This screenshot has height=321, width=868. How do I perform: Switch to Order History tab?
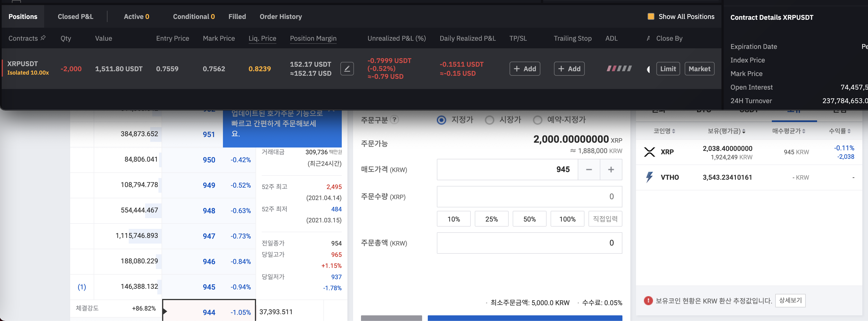click(280, 16)
